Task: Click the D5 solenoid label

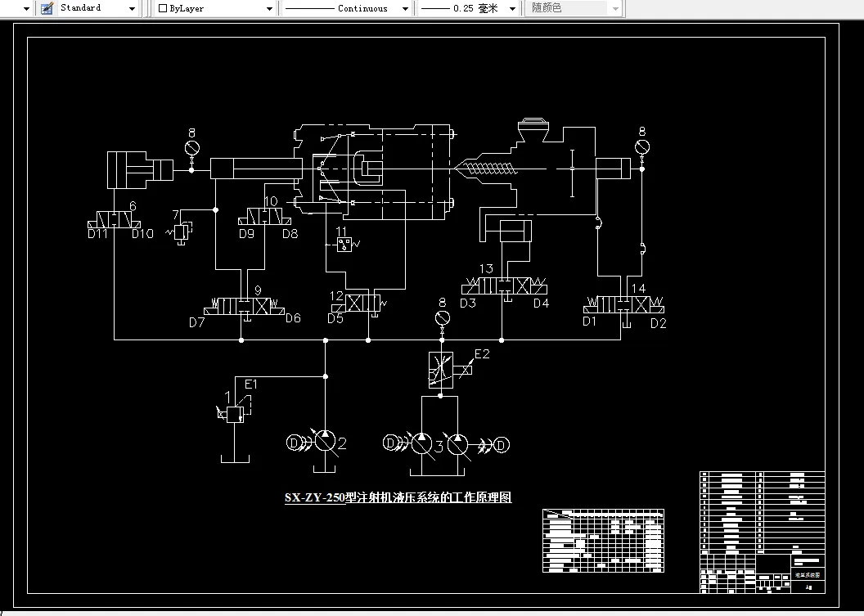Action: pyautogui.click(x=335, y=319)
